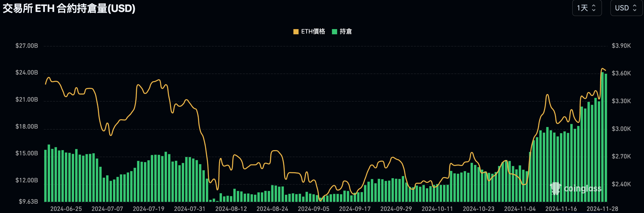Click the $2.40K right axis label
The width and height of the screenshot is (644, 213).
coord(621,184)
